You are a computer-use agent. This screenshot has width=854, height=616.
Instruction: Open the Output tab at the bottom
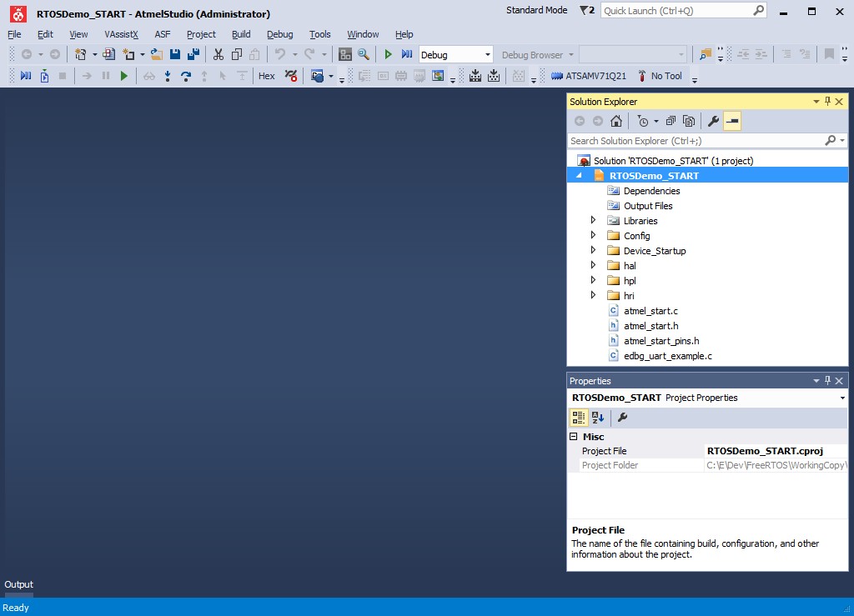tap(18, 584)
